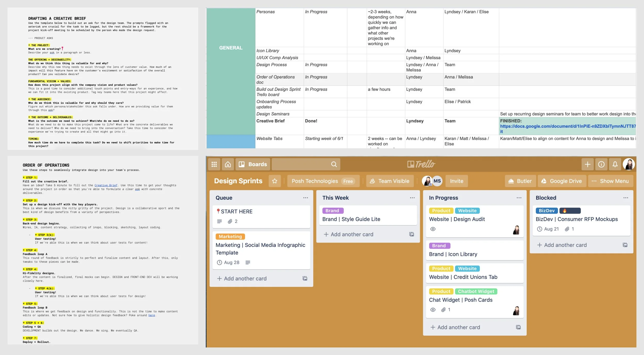Image resolution: width=644 pixels, height=355 pixels.
Task: Click the search magnifier icon
Action: click(x=334, y=164)
